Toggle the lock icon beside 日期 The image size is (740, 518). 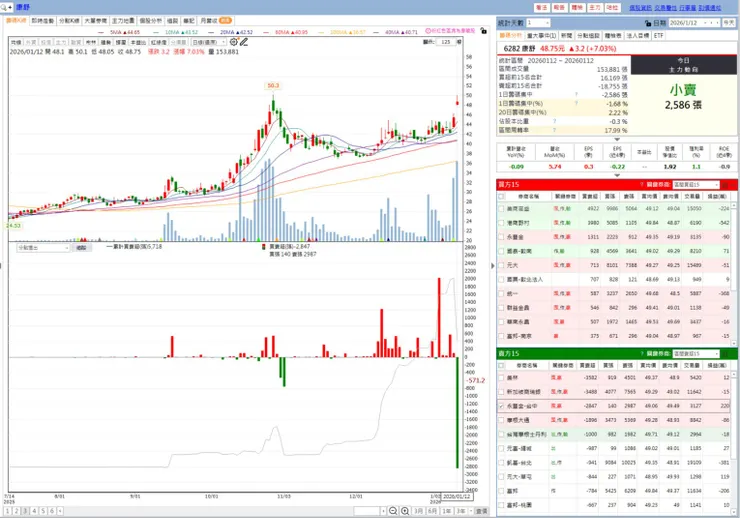coord(648,23)
